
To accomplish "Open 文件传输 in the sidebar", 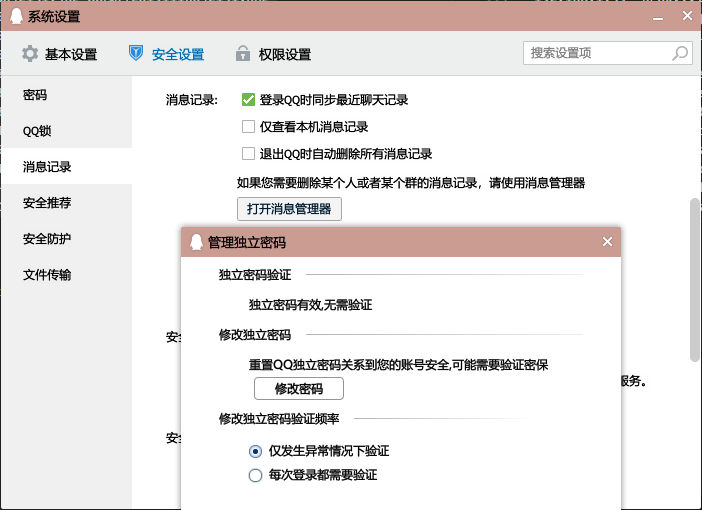I will [66, 274].
